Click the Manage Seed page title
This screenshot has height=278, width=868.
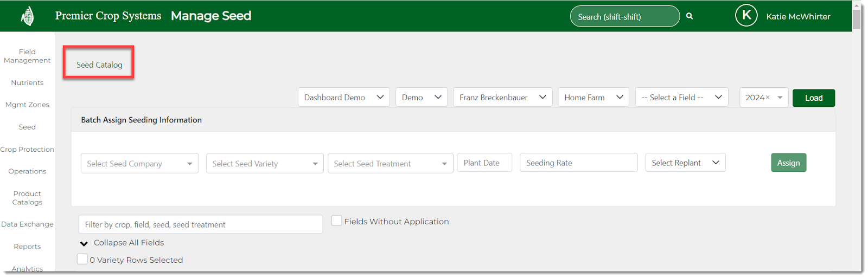pyautogui.click(x=211, y=16)
